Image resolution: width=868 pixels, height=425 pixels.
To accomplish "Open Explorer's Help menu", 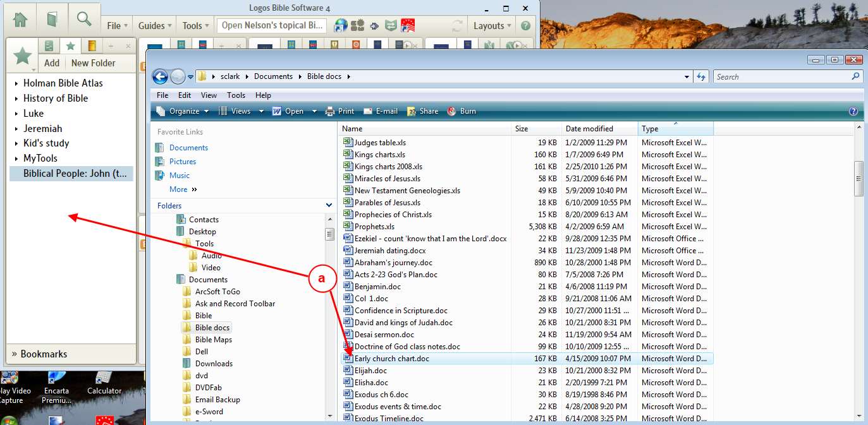I will [263, 95].
